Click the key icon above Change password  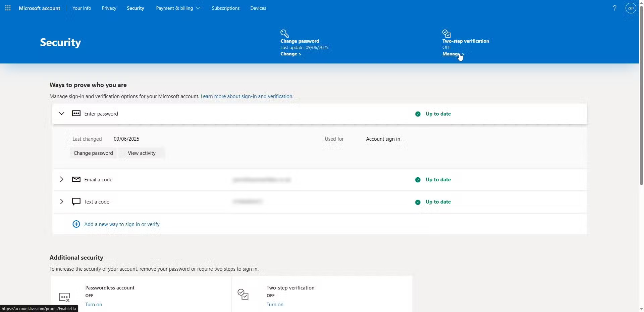tap(284, 33)
